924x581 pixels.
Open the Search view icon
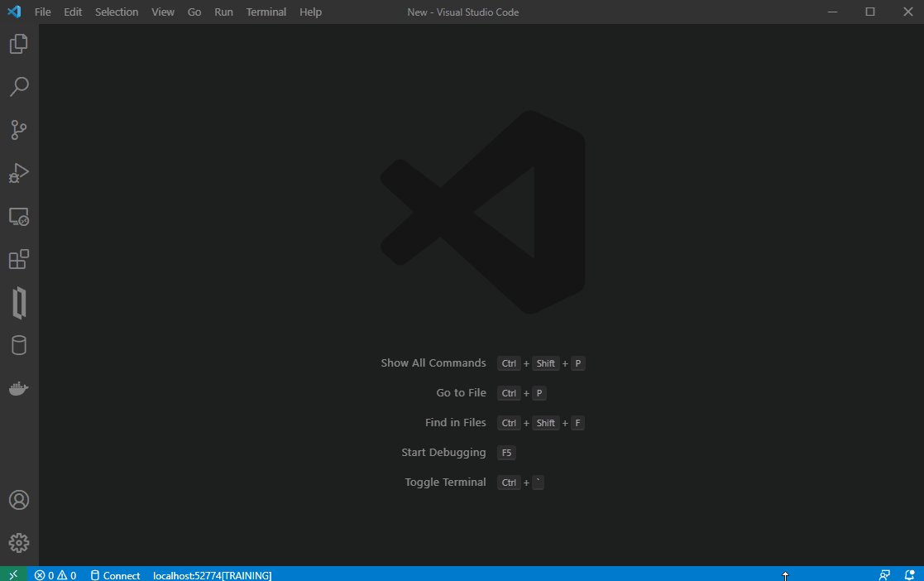(18, 86)
